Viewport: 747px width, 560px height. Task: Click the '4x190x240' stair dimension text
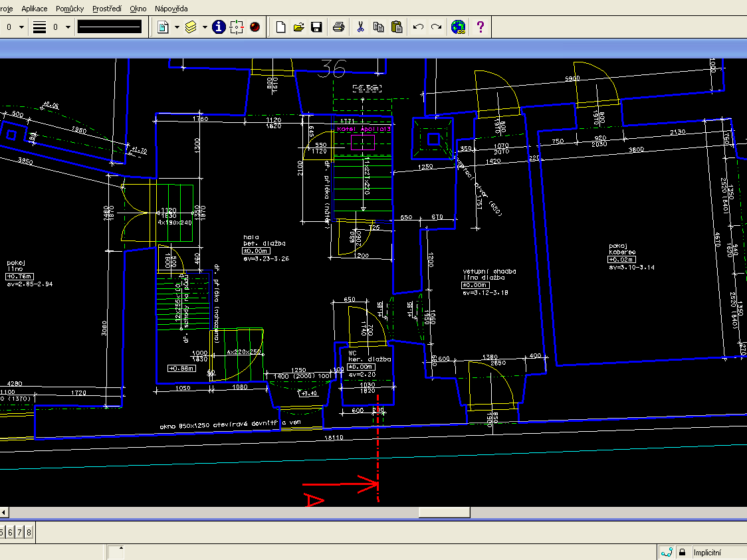pos(175,223)
